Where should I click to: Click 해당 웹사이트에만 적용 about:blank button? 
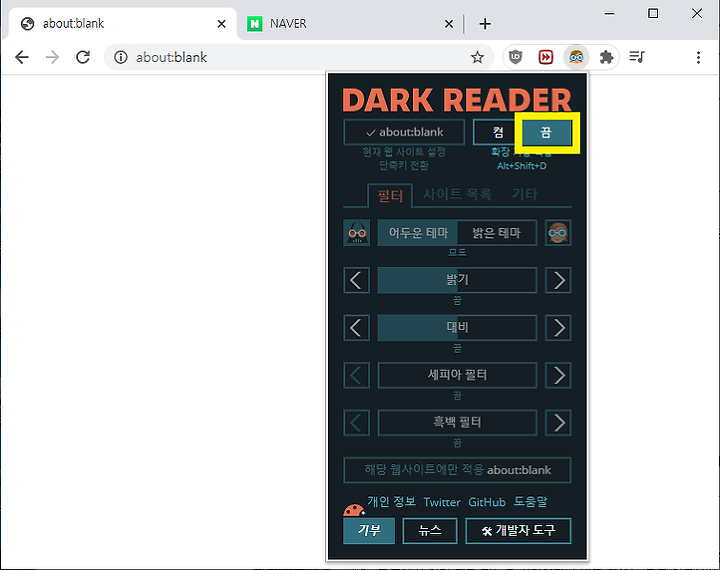[x=457, y=470]
